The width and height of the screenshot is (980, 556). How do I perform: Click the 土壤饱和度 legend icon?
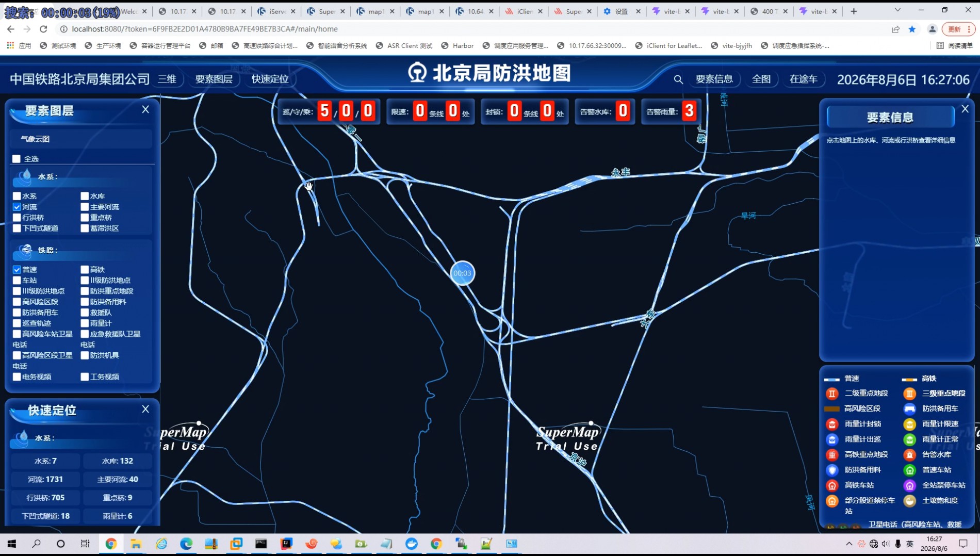click(909, 501)
